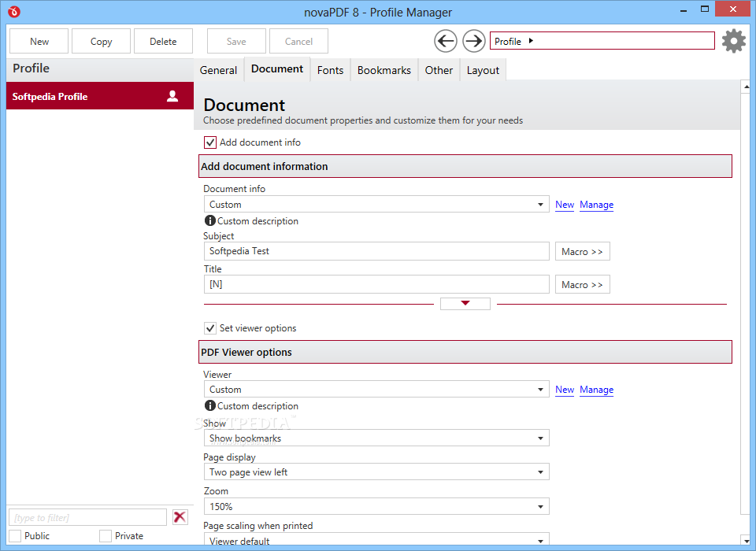Open the Page display dropdown
The image size is (756, 551).
(x=376, y=472)
